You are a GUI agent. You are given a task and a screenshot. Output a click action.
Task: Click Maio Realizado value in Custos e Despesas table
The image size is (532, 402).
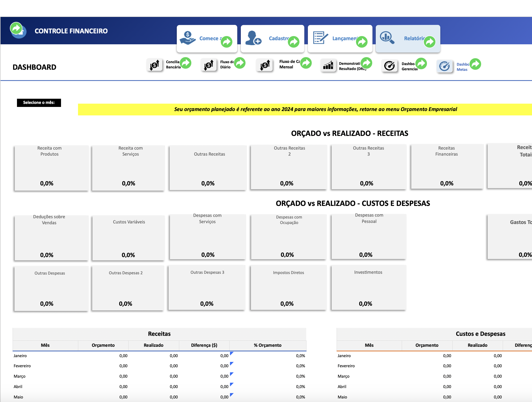(498, 397)
